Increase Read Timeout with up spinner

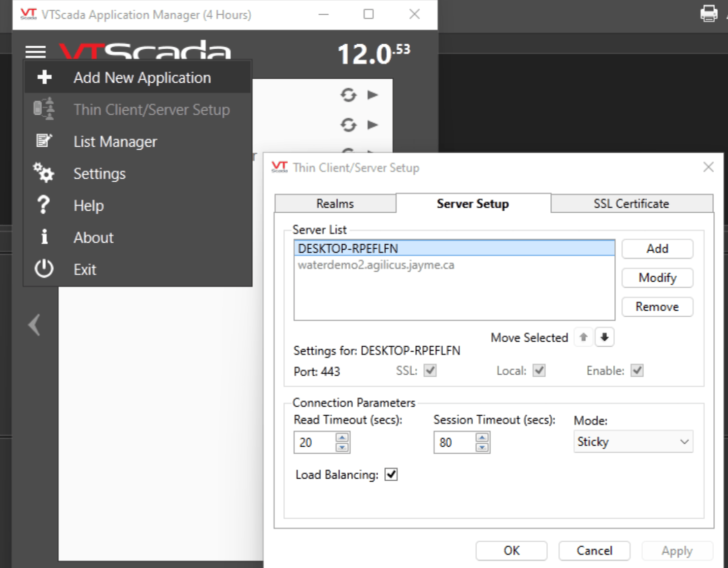pos(342,437)
